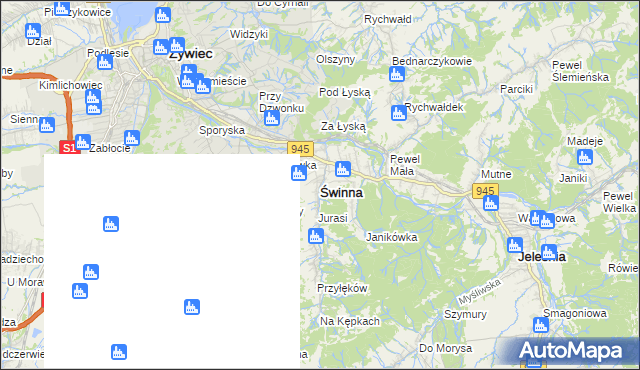Viewport: 640px width, 370px height.
Task: Click the Szymury place name
Action: (x=465, y=315)
